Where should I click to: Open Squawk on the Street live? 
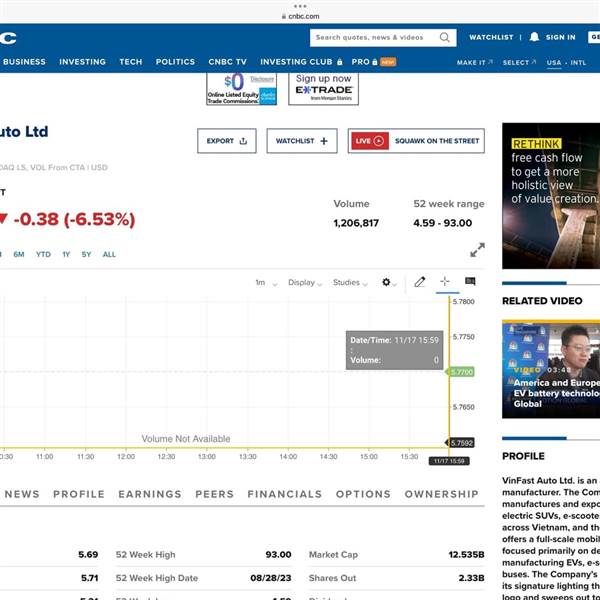416,141
